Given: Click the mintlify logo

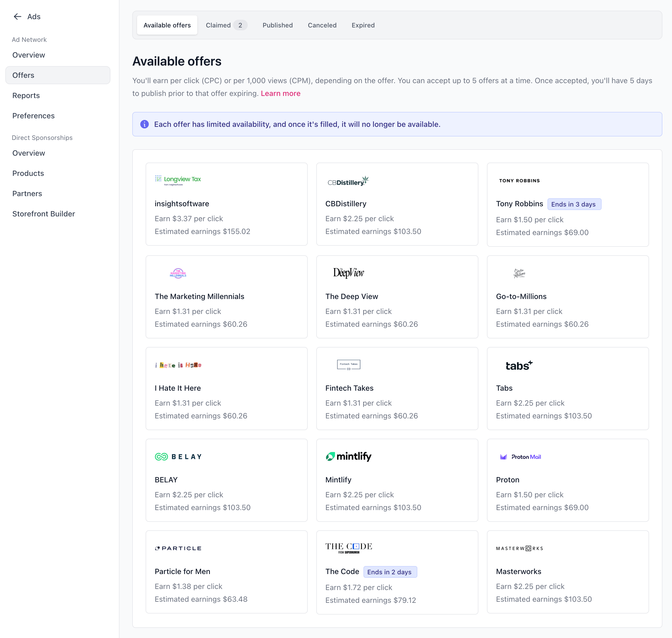Looking at the screenshot, I should 349,457.
